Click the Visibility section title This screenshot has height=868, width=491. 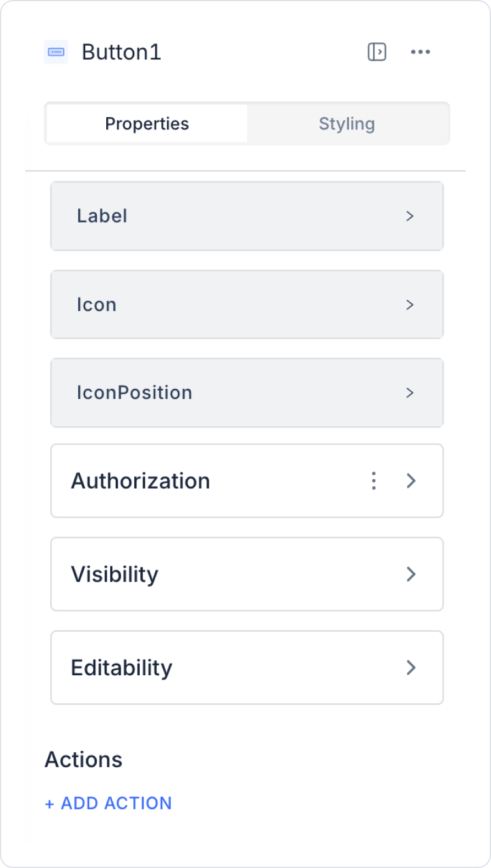click(115, 574)
